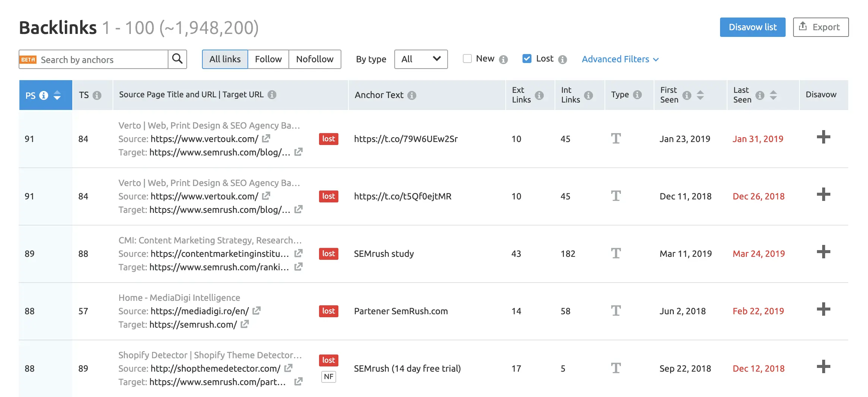Viewport: 868px width, 397px height.
Task: Add Jan 31, 2019 row to disavow
Action: (823, 137)
